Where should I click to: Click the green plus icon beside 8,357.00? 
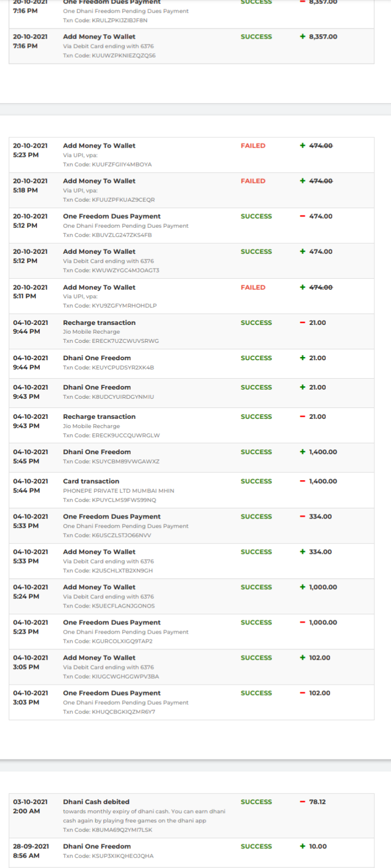tap(302, 37)
